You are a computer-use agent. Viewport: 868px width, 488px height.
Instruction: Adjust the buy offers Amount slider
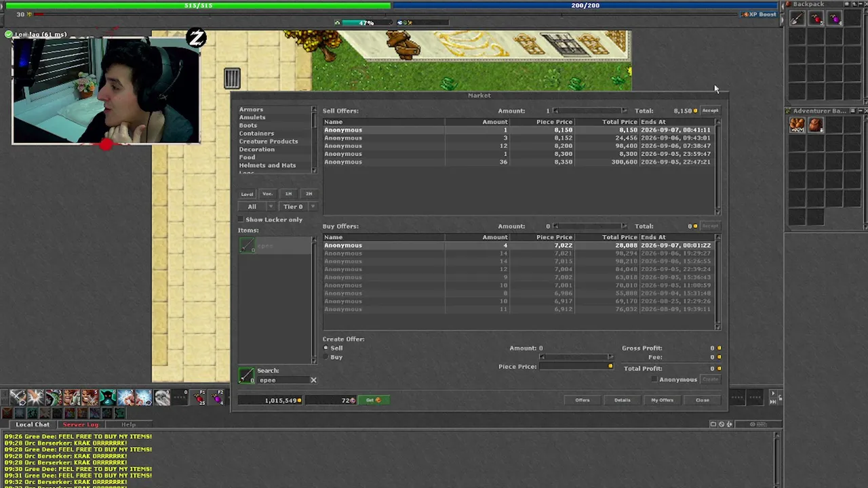pos(589,226)
